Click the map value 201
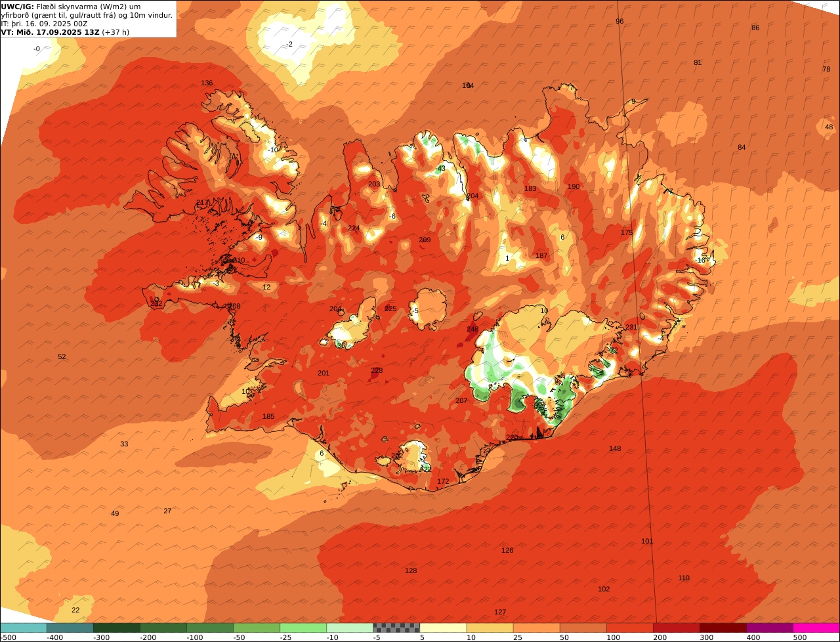 click(x=324, y=374)
